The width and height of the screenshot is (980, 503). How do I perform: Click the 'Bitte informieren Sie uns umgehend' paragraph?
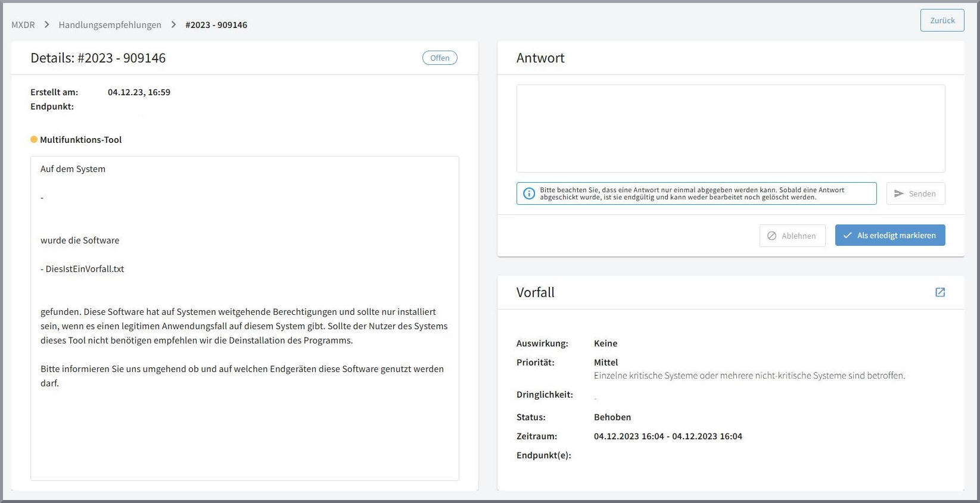point(242,376)
